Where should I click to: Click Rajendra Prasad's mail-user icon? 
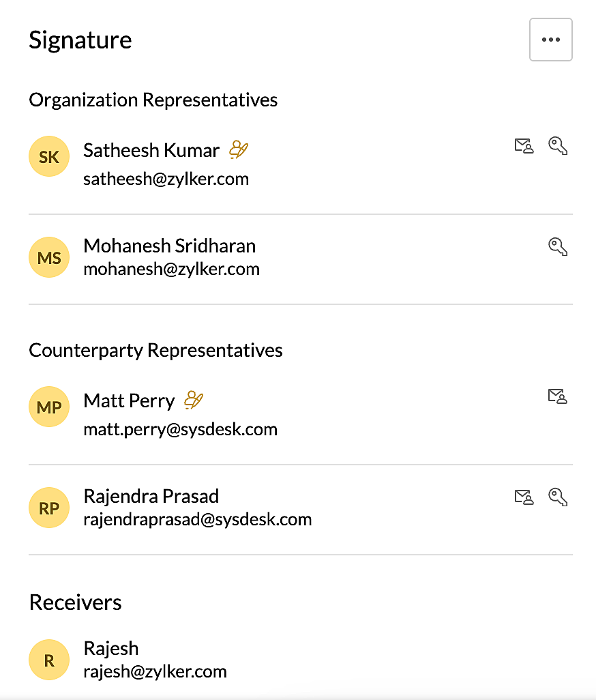click(524, 497)
